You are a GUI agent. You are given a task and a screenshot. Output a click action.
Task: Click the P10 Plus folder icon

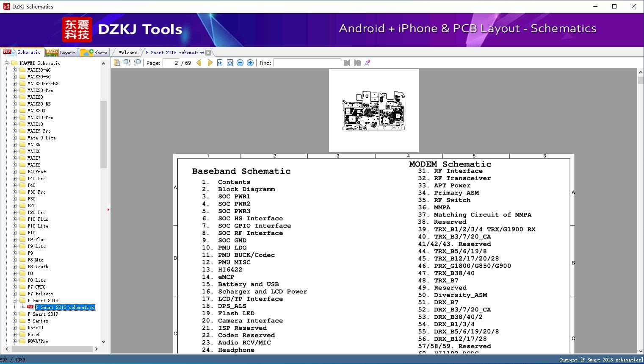coord(22,219)
